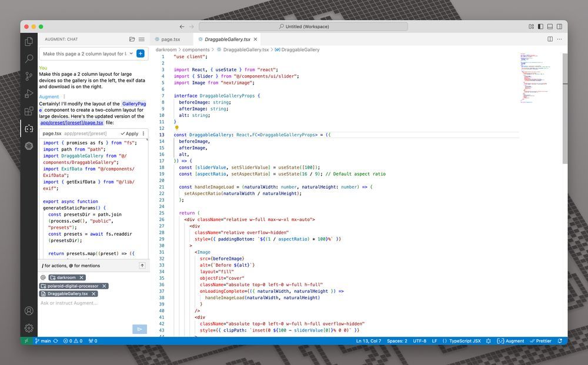This screenshot has width=588, height=365.
Task: Open editor More Actions ellipsis
Action: click(x=560, y=39)
